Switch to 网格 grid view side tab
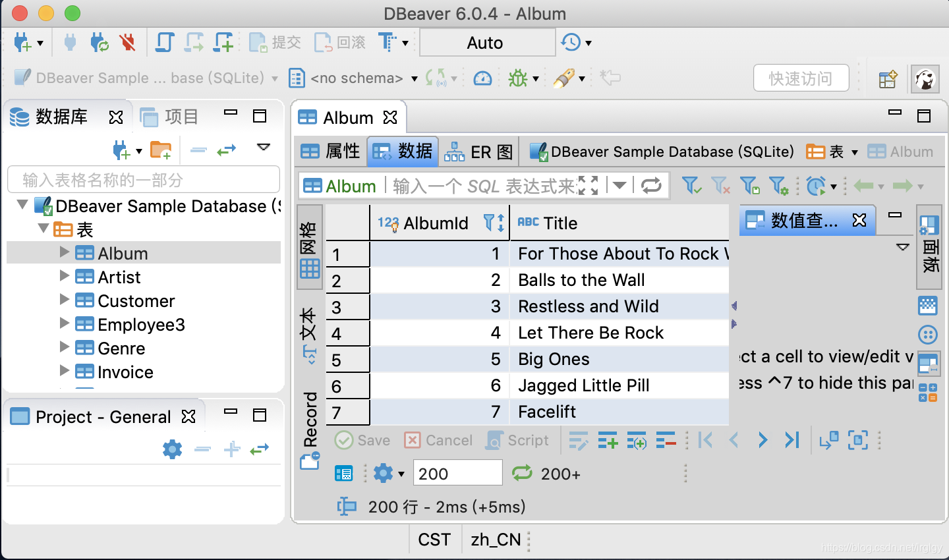This screenshot has height=560, width=949. 310,248
